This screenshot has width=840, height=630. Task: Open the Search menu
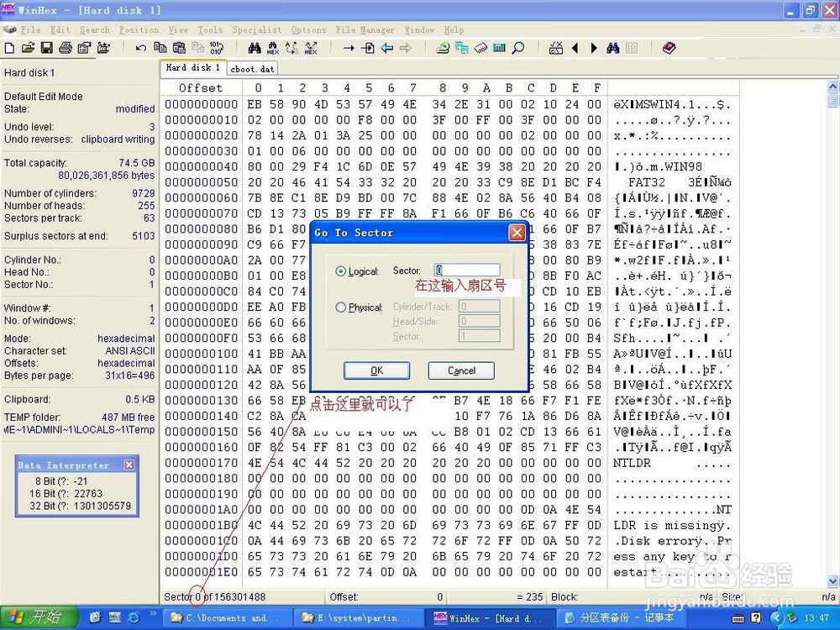95,29
